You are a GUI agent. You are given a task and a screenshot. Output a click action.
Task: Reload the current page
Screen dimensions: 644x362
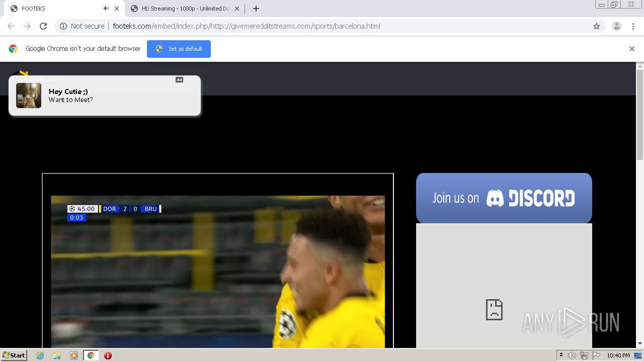43,26
